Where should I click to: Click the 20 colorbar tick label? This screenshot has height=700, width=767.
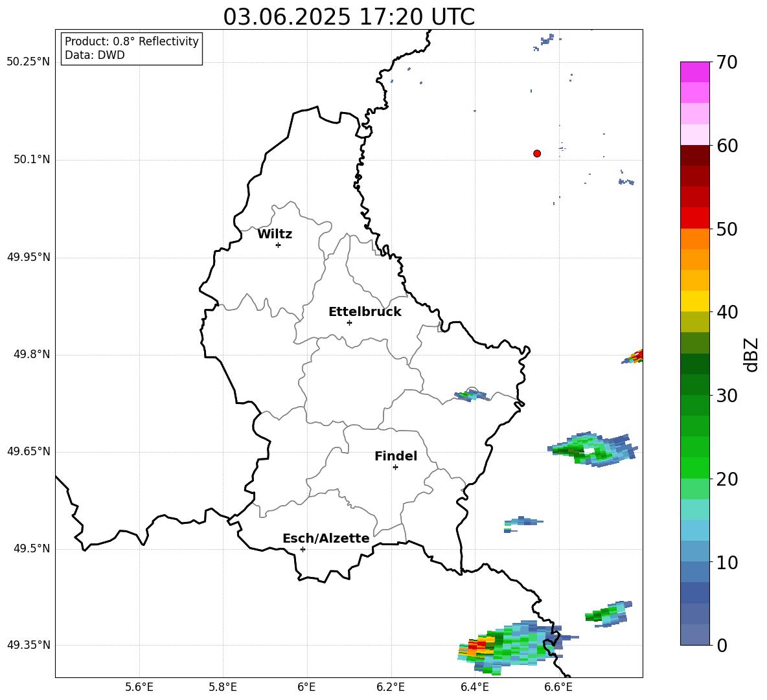pyautogui.click(x=727, y=479)
